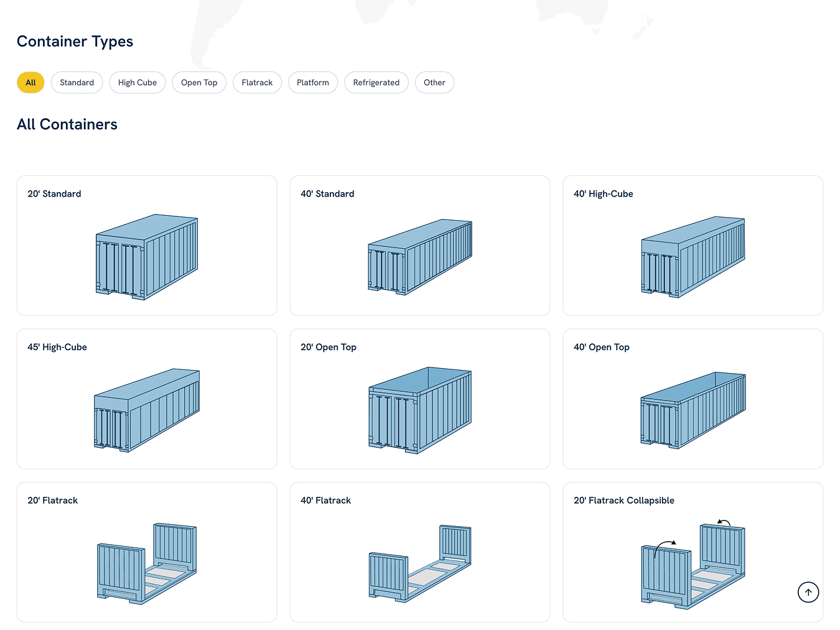The width and height of the screenshot is (840, 630).
Task: Click the 20' Open Top container image
Action: pyautogui.click(x=420, y=410)
